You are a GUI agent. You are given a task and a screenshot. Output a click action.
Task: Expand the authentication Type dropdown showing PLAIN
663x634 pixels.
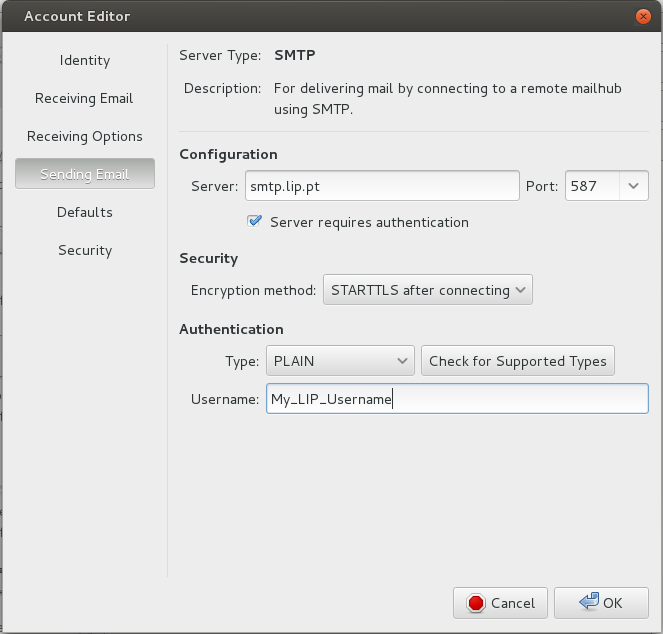coord(340,361)
